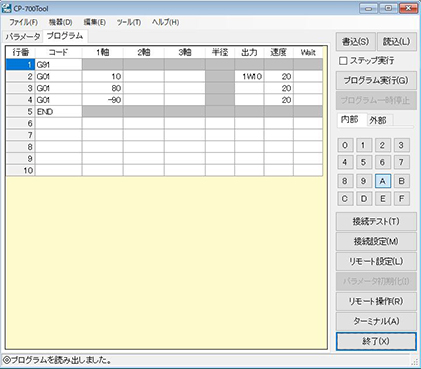Click the 速度 column header
The width and height of the screenshot is (421, 369).
[279, 52]
